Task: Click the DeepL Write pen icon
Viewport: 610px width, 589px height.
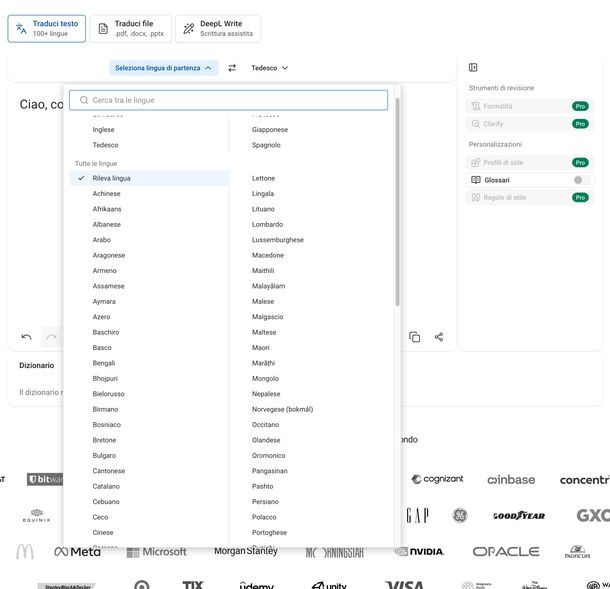Action: click(x=188, y=28)
